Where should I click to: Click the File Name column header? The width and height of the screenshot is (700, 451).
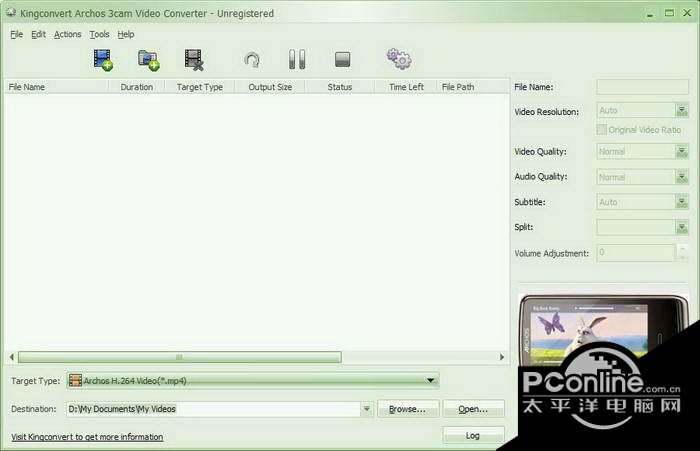(x=56, y=87)
